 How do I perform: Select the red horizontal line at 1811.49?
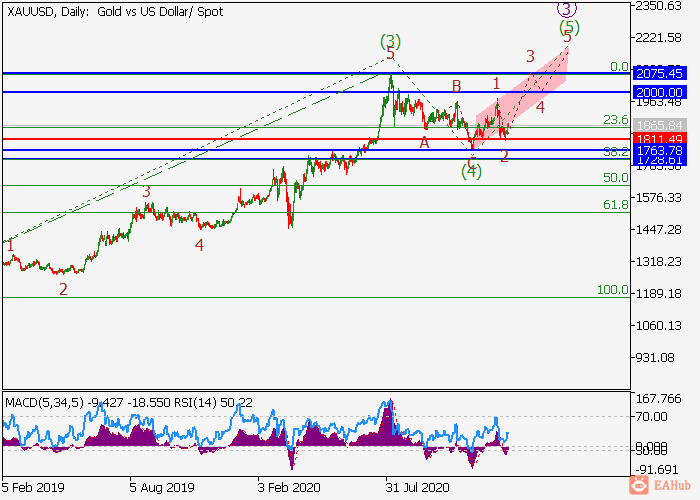coord(316,139)
